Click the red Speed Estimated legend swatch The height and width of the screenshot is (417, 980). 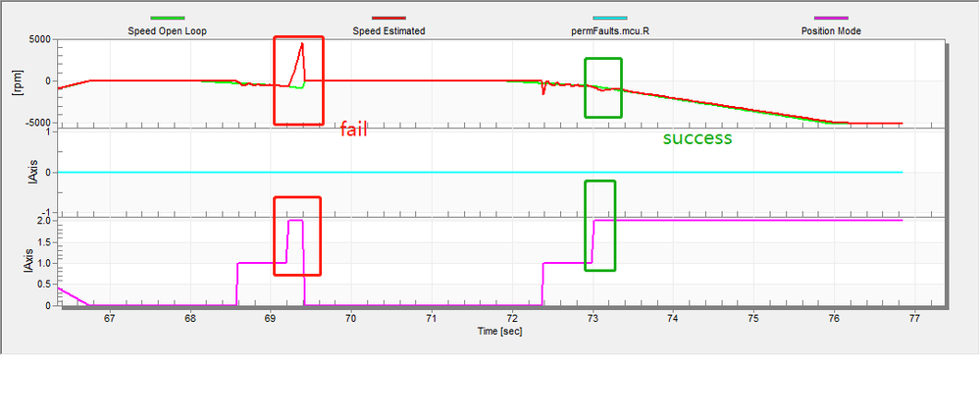pos(388,18)
